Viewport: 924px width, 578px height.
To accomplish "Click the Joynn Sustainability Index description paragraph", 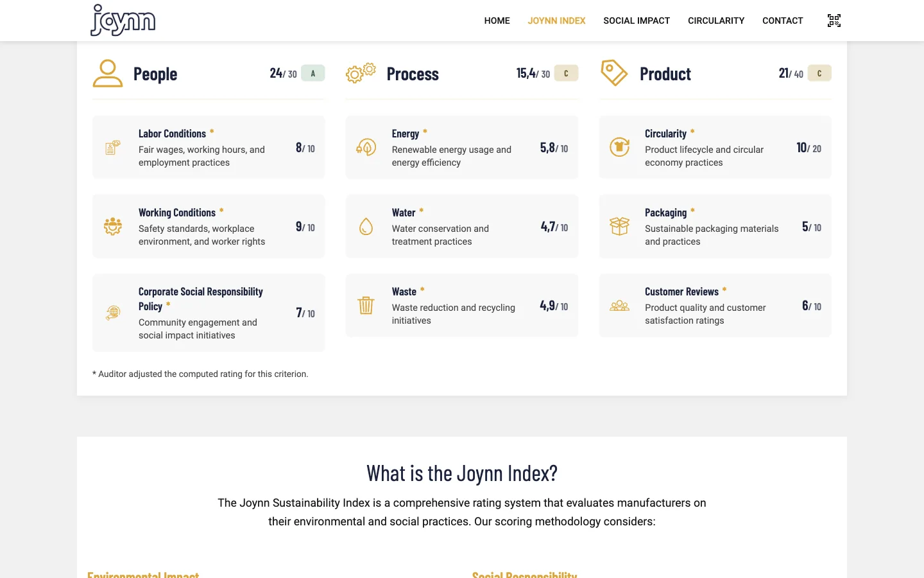I will (462, 512).
